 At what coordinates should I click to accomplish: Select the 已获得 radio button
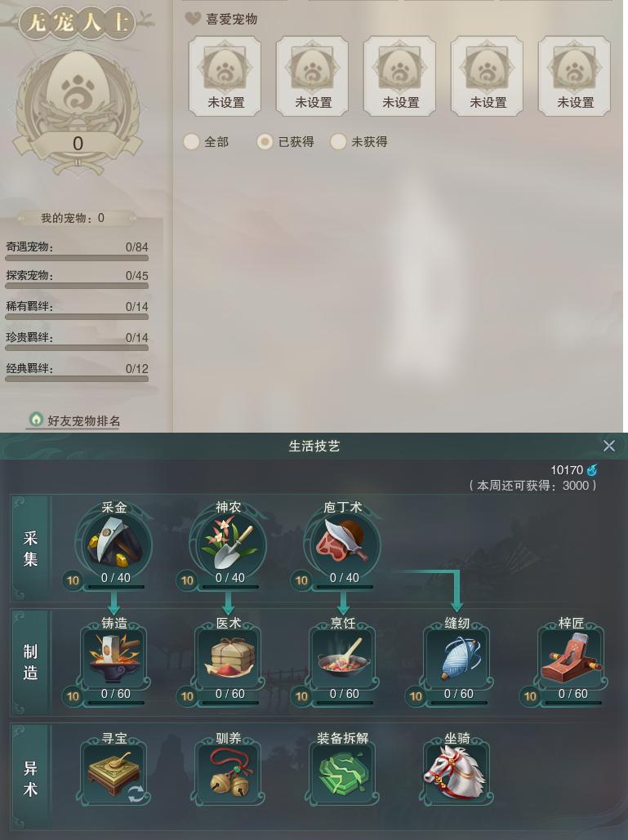[x=265, y=142]
